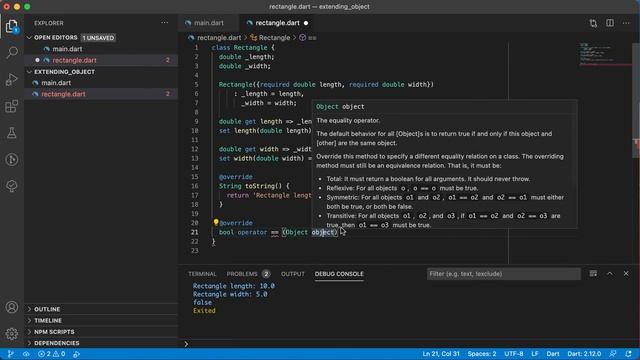Click the Explorer more actions ellipsis

click(x=164, y=23)
